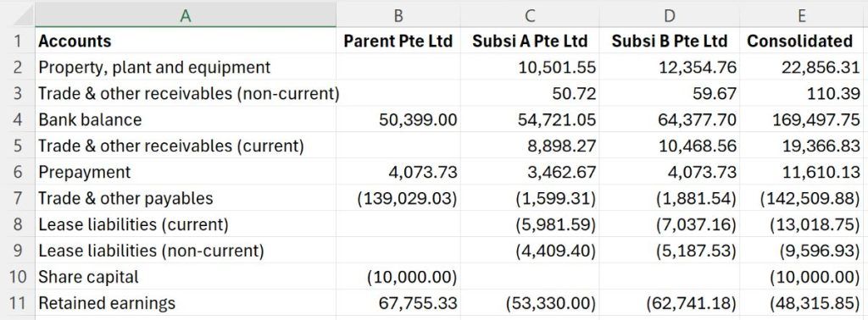The height and width of the screenshot is (320, 868).
Task: Click the 'Subsi B Pte Ltd' header cell
Action: pyautogui.click(x=670, y=41)
